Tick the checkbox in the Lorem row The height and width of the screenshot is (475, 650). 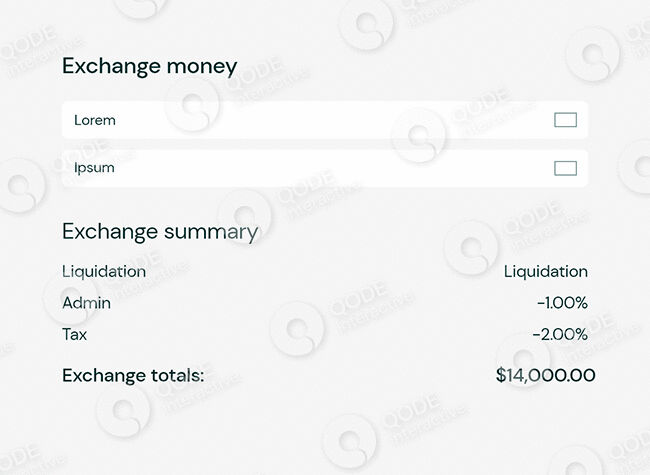[x=565, y=120]
